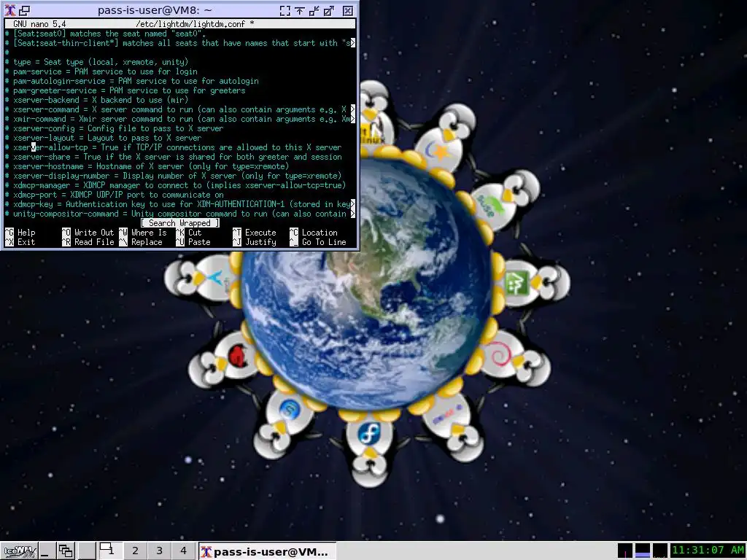Place cursor on the [Seat:seat-thin-client*] line
747x560 pixels.
pyautogui.click(x=179, y=43)
